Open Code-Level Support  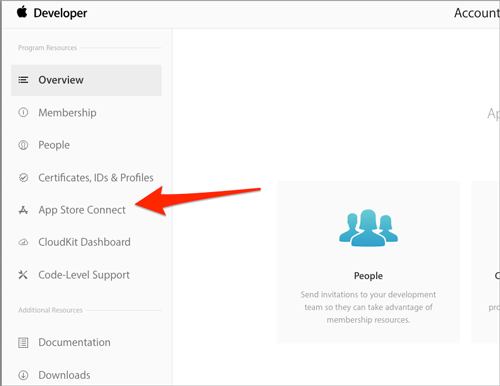pos(84,275)
